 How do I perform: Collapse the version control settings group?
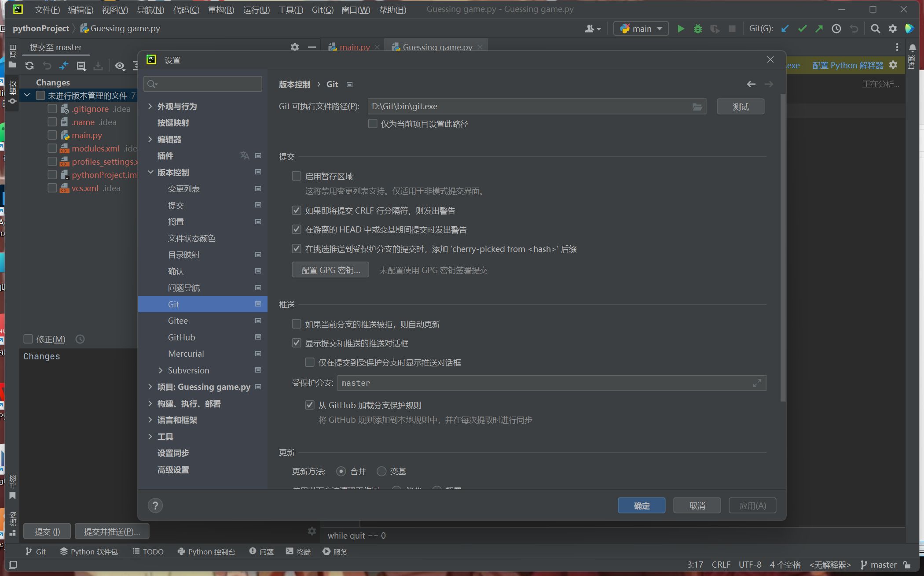(x=150, y=172)
